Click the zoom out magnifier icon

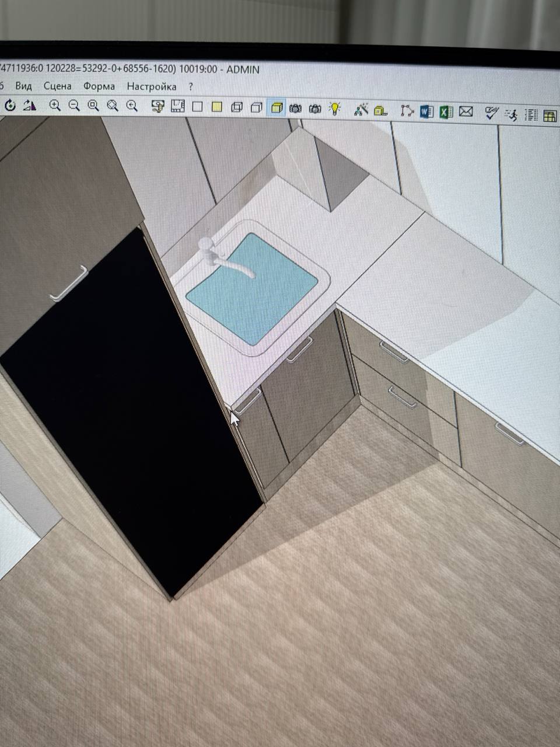74,106
